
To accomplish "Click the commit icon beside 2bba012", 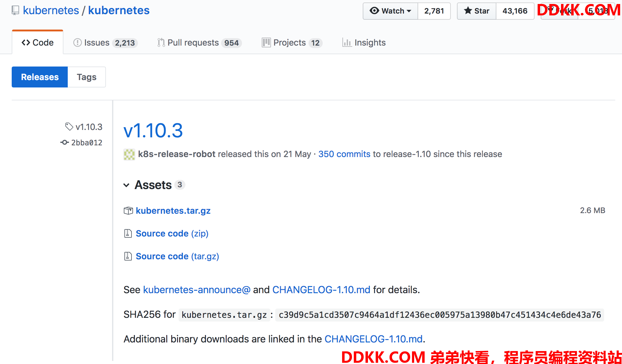I will coord(64,142).
